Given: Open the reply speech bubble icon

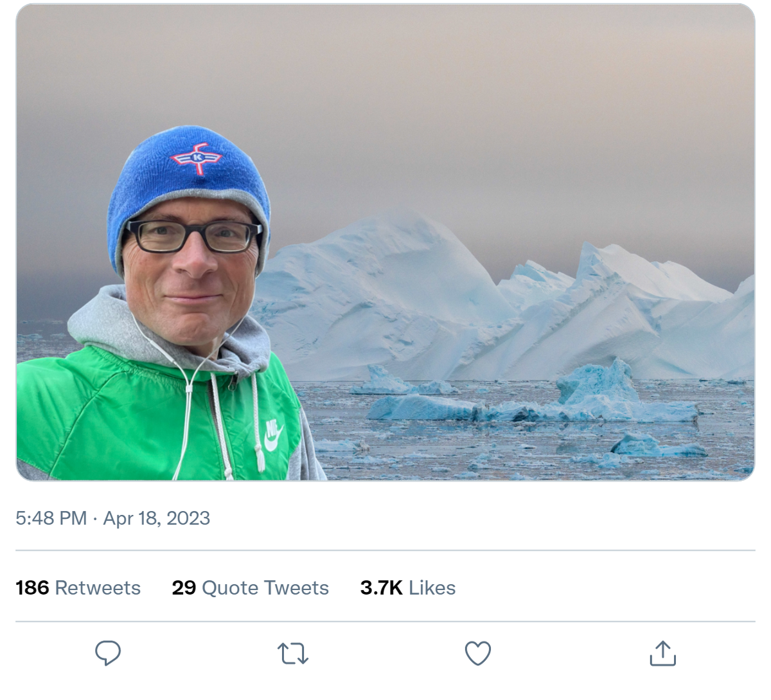Looking at the screenshot, I should click(x=108, y=653).
